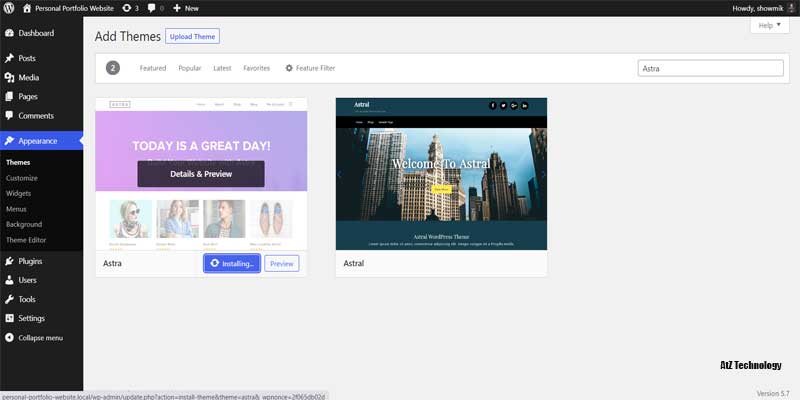
Task: Click the yellow button in Astral thumbnail
Action: (x=441, y=189)
